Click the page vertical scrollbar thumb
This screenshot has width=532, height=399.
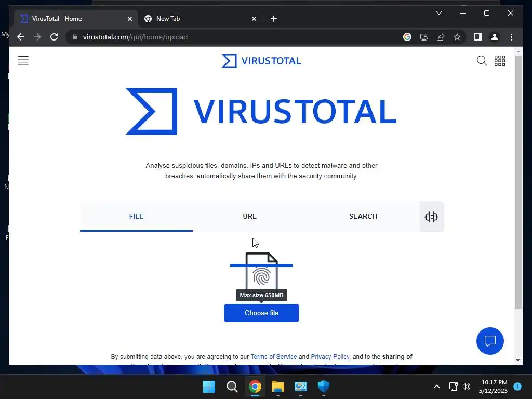coord(518,181)
